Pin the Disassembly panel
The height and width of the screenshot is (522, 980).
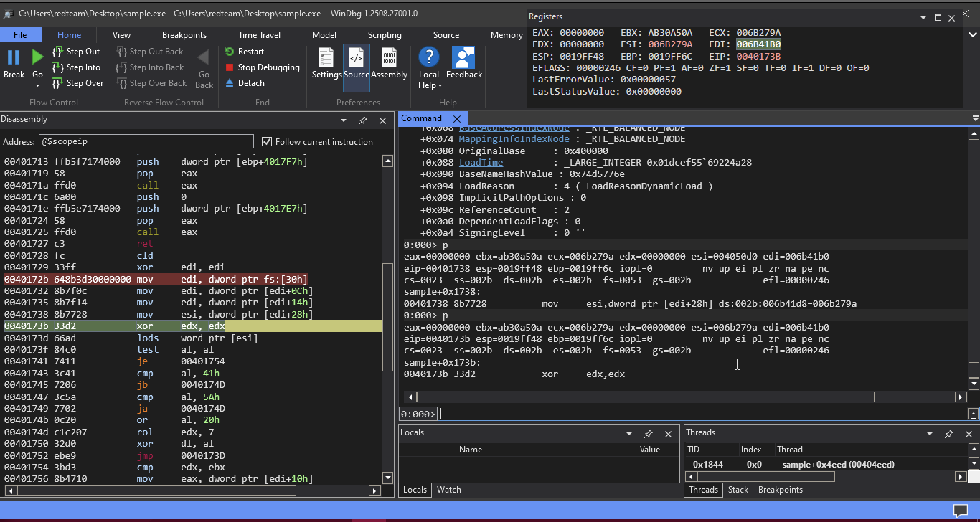(x=363, y=120)
